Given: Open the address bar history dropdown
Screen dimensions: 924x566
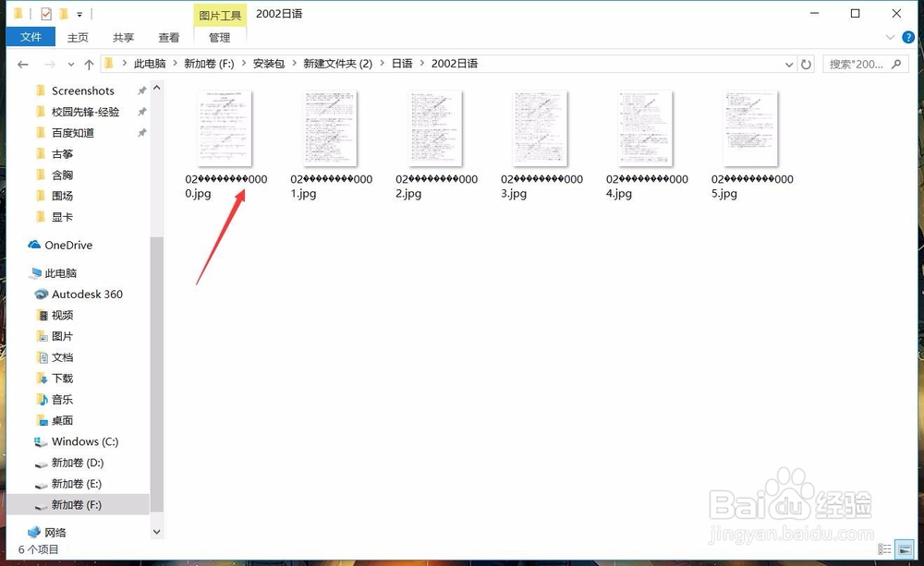Looking at the screenshot, I should [789, 63].
